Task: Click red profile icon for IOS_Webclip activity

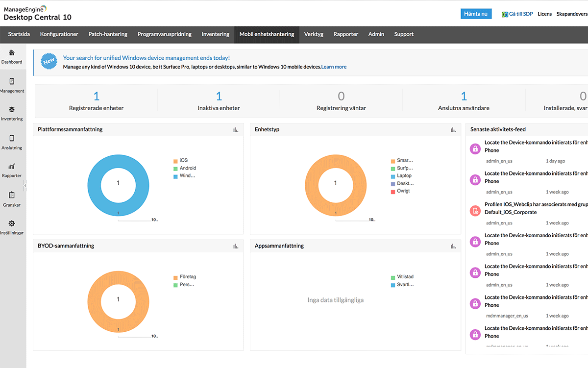Action: pos(475,211)
